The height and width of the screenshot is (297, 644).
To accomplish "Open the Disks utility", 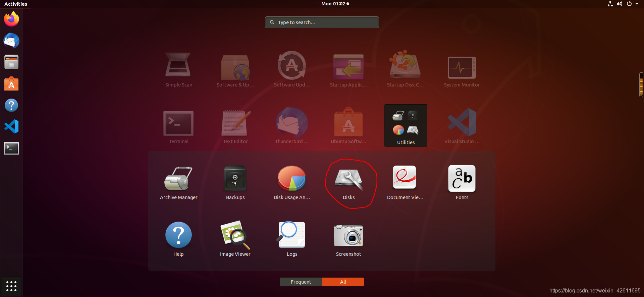I will [x=348, y=183].
